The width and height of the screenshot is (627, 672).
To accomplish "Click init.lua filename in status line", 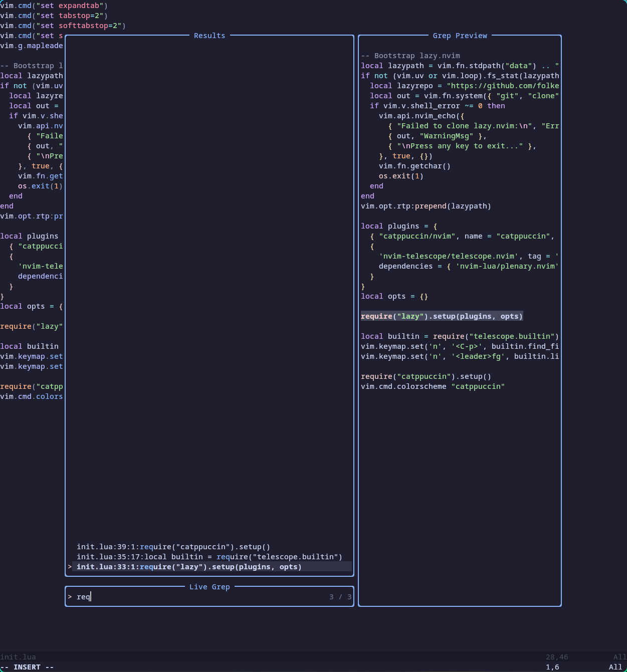I will click(x=18, y=657).
